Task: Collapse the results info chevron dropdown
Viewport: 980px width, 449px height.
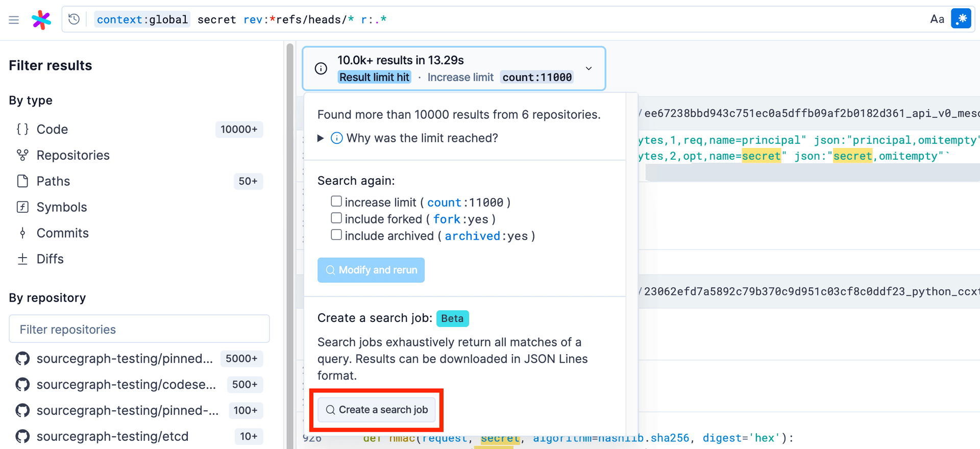Action: pyautogui.click(x=589, y=68)
